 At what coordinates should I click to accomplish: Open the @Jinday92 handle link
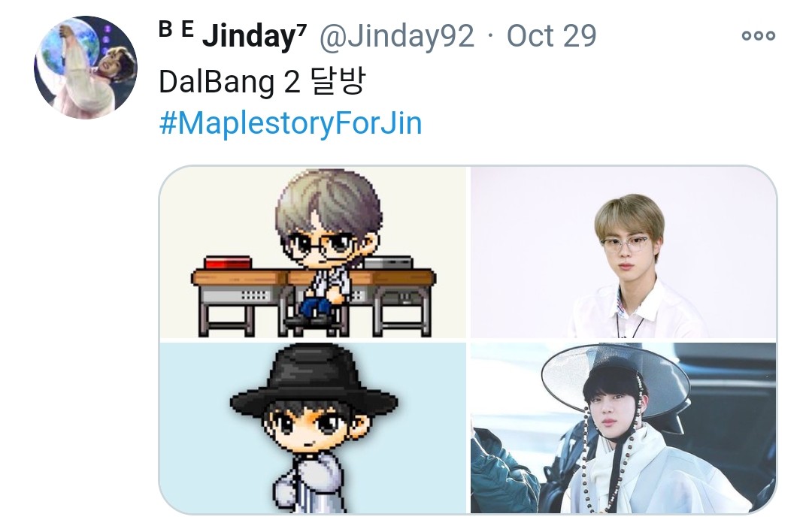tap(397, 36)
